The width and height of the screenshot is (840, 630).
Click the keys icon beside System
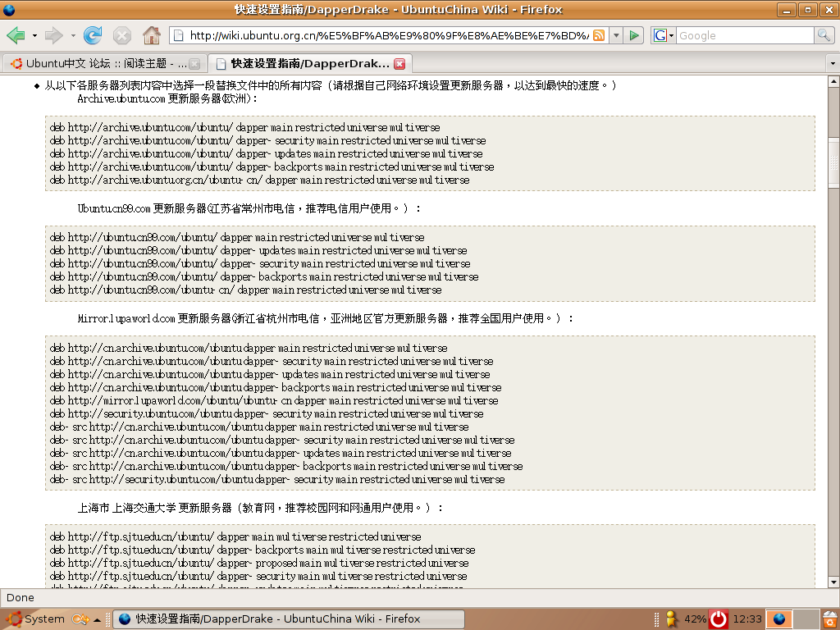[80, 619]
